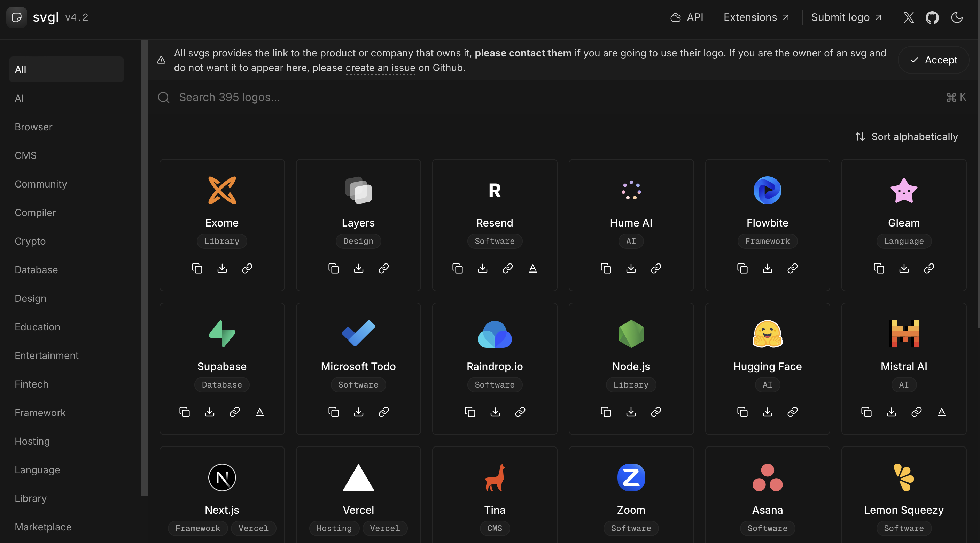The image size is (980, 543).
Task: Focus the Search 395 logos field
Action: pos(562,98)
